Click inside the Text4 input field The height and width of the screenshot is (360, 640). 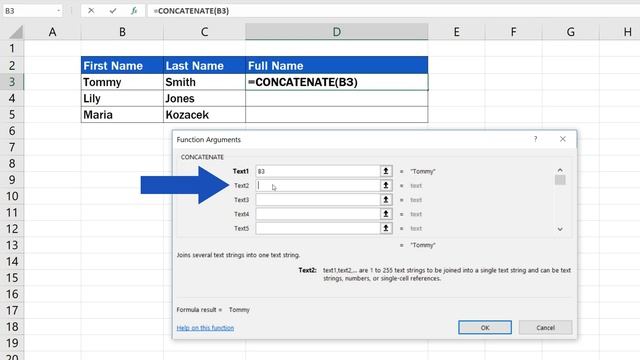click(x=318, y=214)
